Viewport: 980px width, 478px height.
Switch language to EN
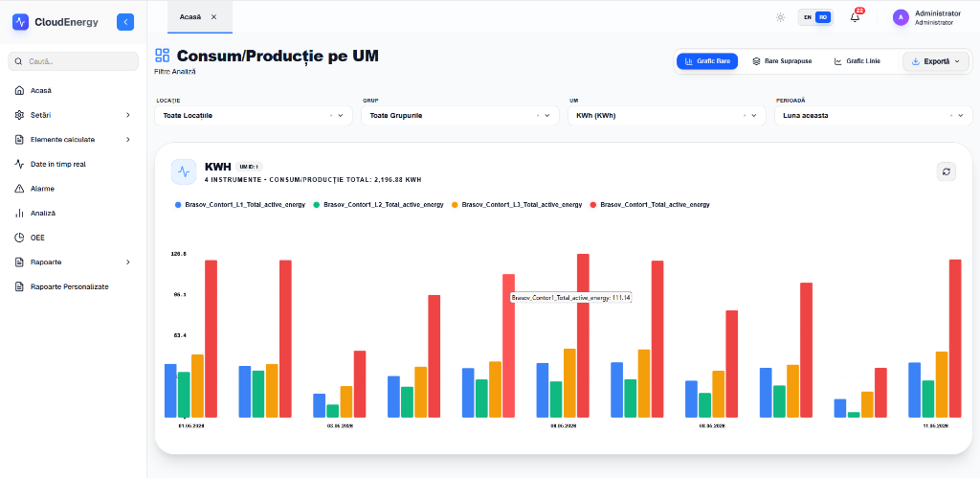click(x=808, y=17)
